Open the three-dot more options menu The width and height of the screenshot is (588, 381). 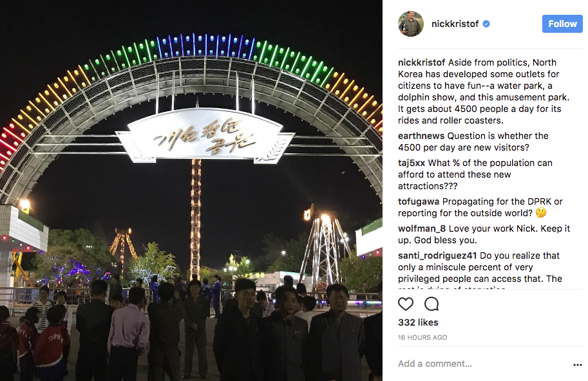pyautogui.click(x=578, y=364)
